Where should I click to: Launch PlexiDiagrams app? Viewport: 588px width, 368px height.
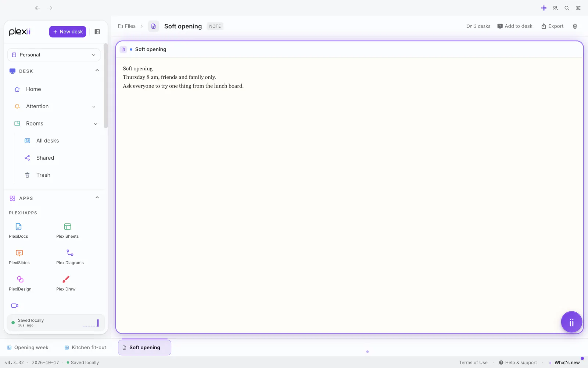point(70,257)
